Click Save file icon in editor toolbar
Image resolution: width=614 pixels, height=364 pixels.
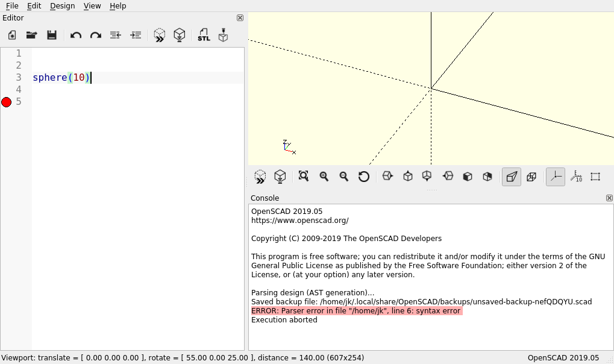click(x=52, y=35)
